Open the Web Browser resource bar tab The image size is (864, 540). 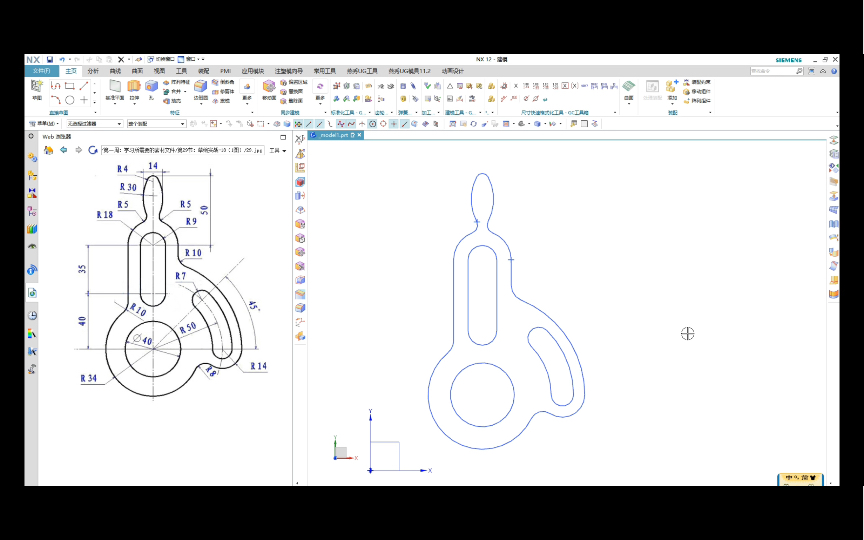33,293
